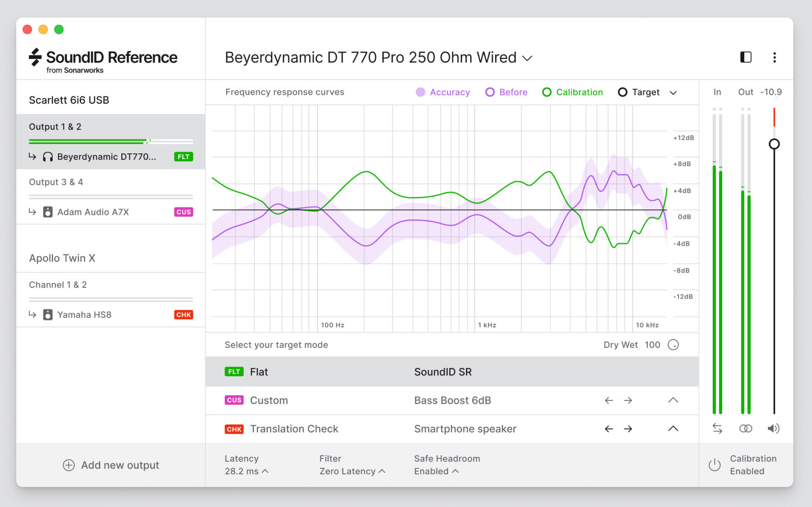Click the CHK badge on Yamaha HS8 row

[x=184, y=315]
